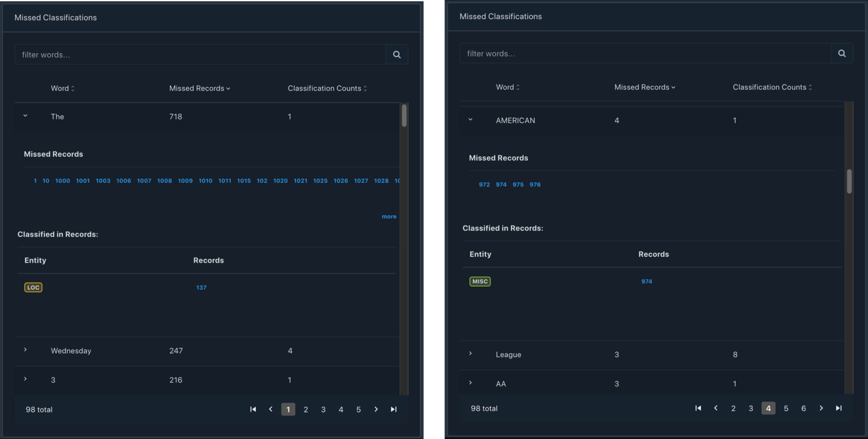This screenshot has width=868, height=439.
Task: Click the word 'League'
Action: pos(508,355)
